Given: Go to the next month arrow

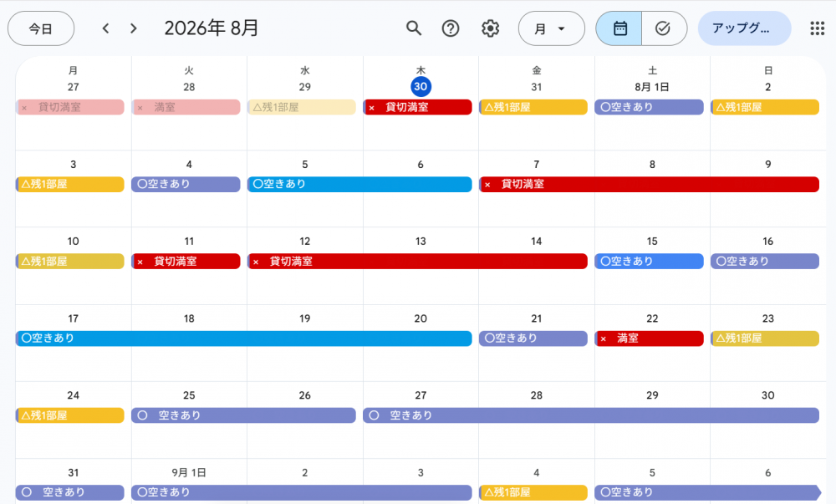Looking at the screenshot, I should [133, 28].
